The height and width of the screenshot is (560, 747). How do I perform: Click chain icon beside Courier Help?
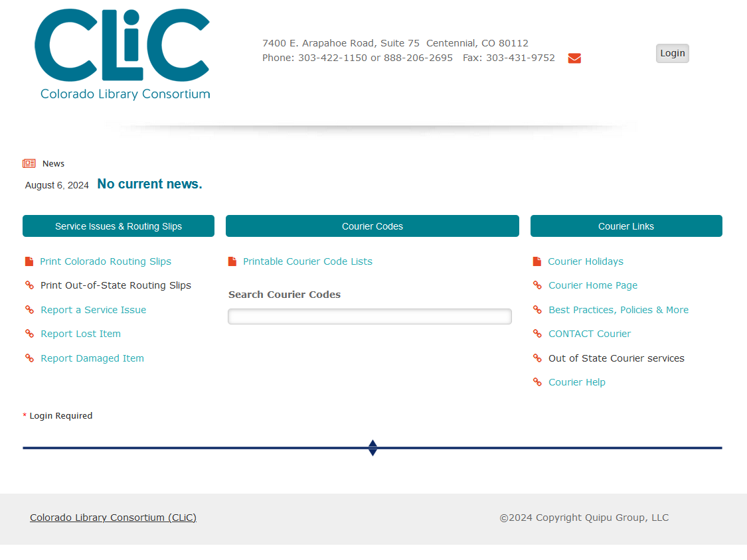537,382
